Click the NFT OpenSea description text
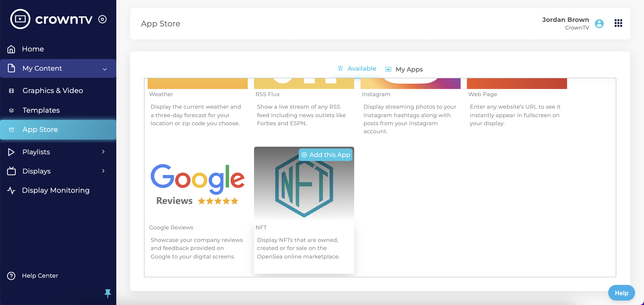The width and height of the screenshot is (644, 305). pos(298,248)
